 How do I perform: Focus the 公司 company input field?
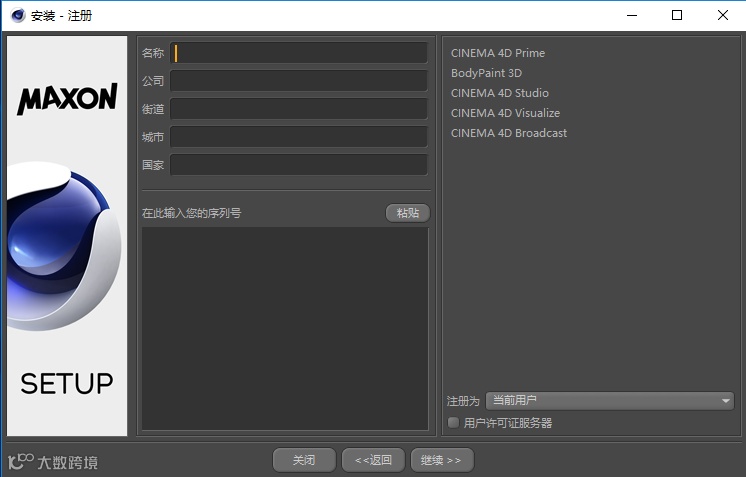299,81
